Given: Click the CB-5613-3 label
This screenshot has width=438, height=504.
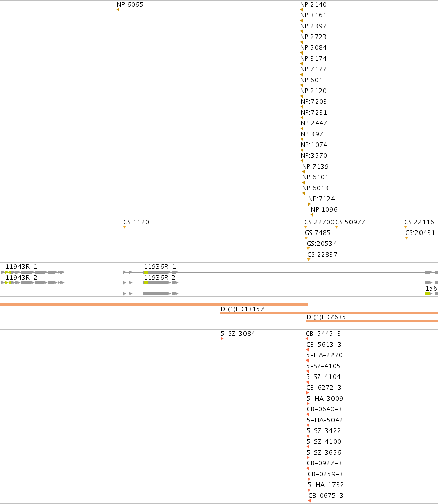Looking at the screenshot, I should click(324, 345).
